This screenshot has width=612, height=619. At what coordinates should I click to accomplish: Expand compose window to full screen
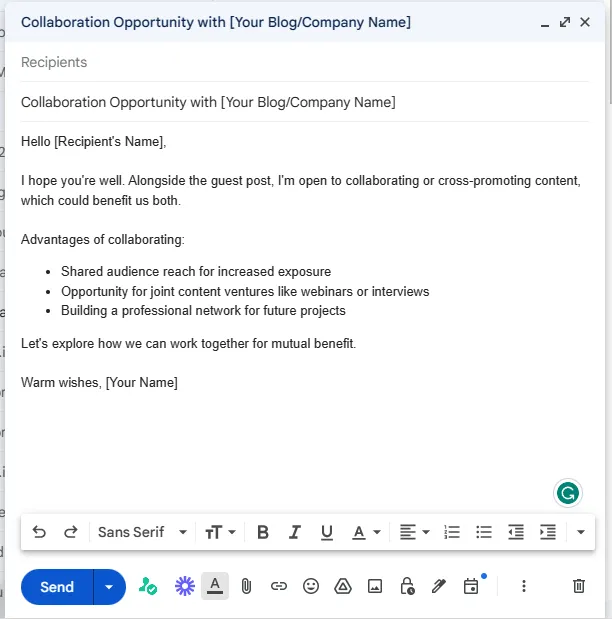click(565, 22)
